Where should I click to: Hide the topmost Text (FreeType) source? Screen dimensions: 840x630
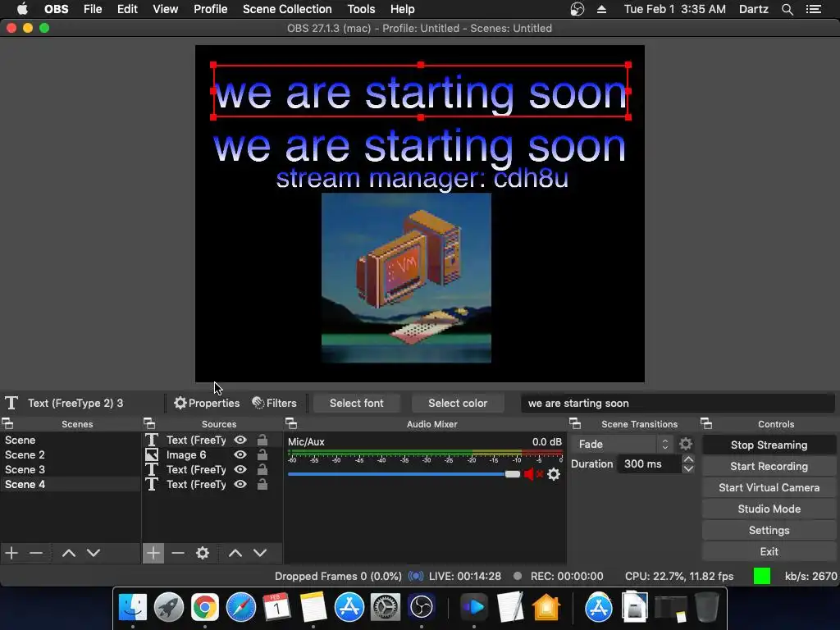point(240,440)
